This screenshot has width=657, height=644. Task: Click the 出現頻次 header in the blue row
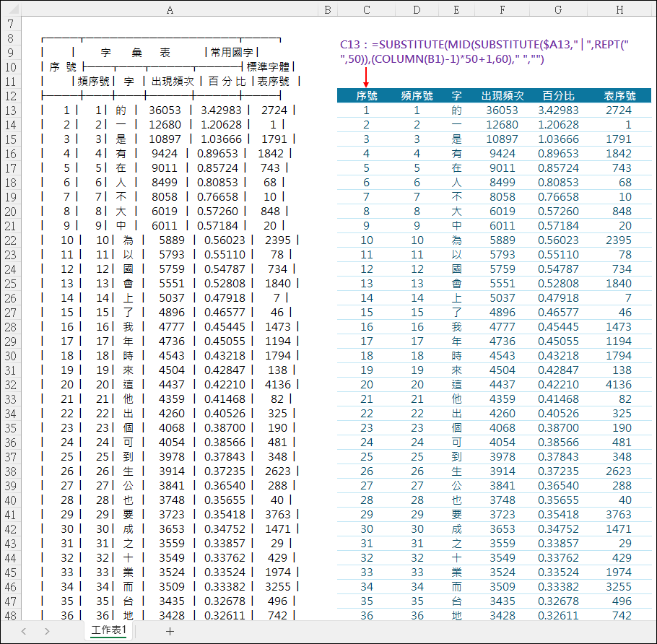pos(502,96)
